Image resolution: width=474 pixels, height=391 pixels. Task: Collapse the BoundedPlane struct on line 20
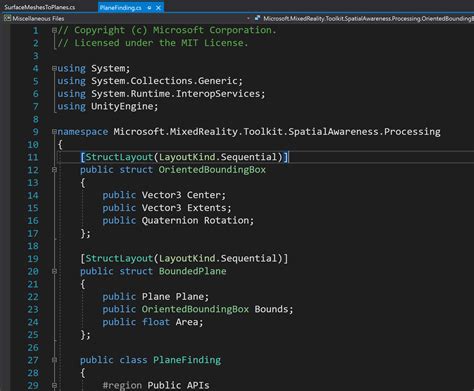pyautogui.click(x=54, y=271)
